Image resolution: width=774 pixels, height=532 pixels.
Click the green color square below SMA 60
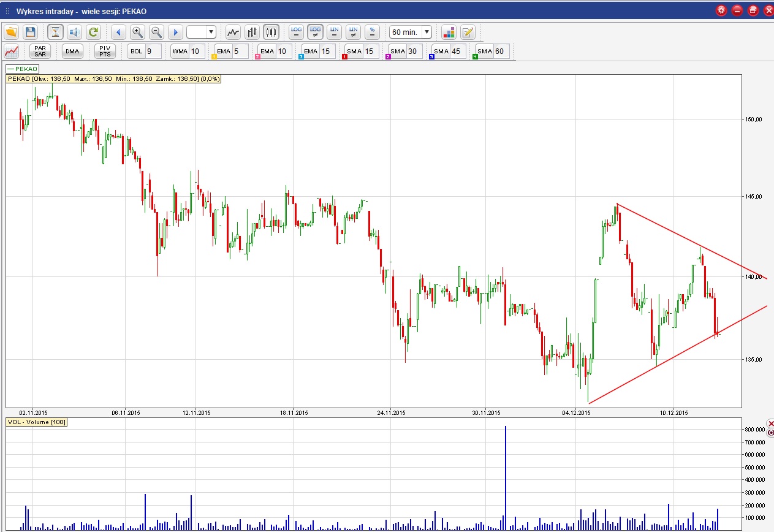pyautogui.click(x=475, y=57)
